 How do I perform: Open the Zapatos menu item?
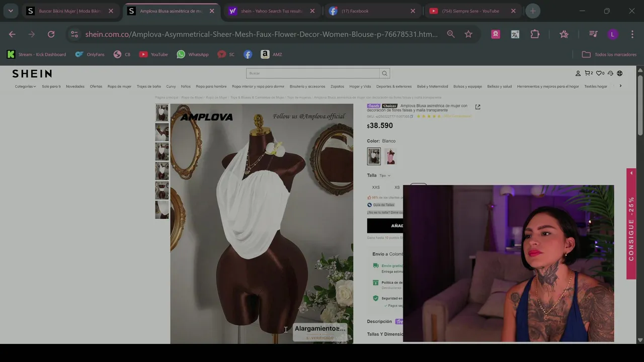coord(337,86)
